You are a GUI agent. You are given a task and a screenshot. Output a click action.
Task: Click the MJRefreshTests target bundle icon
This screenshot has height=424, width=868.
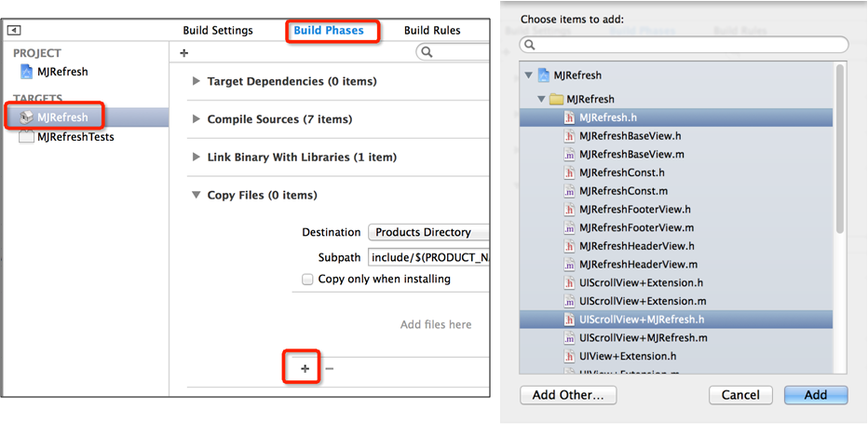(x=26, y=136)
